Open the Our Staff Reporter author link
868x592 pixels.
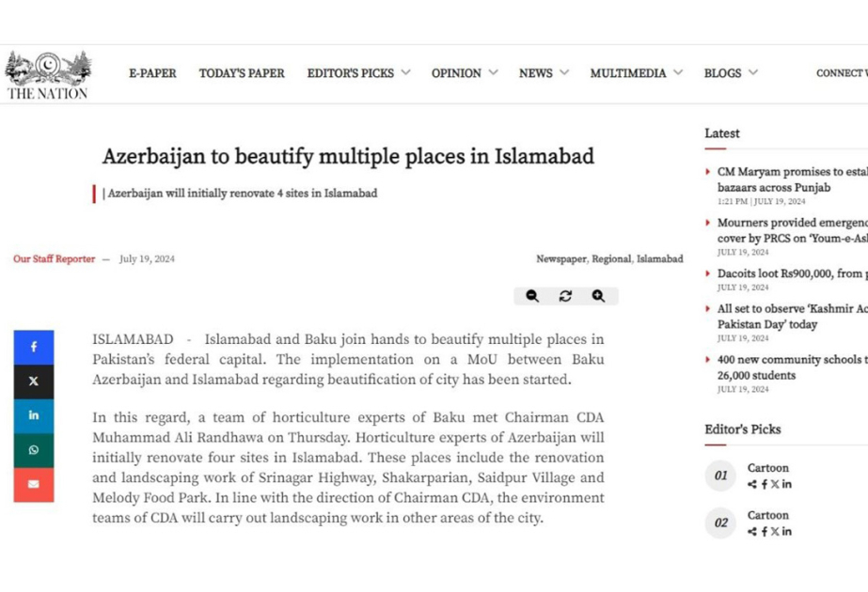click(x=55, y=259)
